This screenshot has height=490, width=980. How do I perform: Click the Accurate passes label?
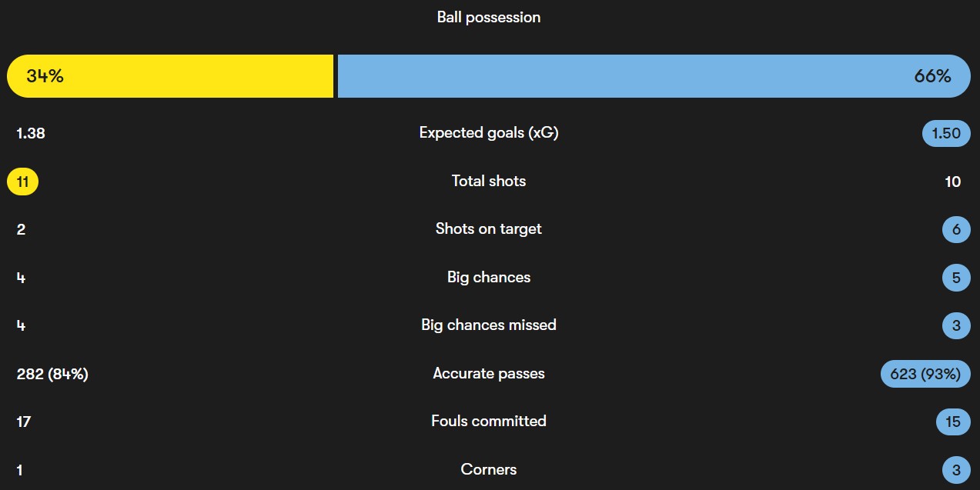[x=489, y=374]
